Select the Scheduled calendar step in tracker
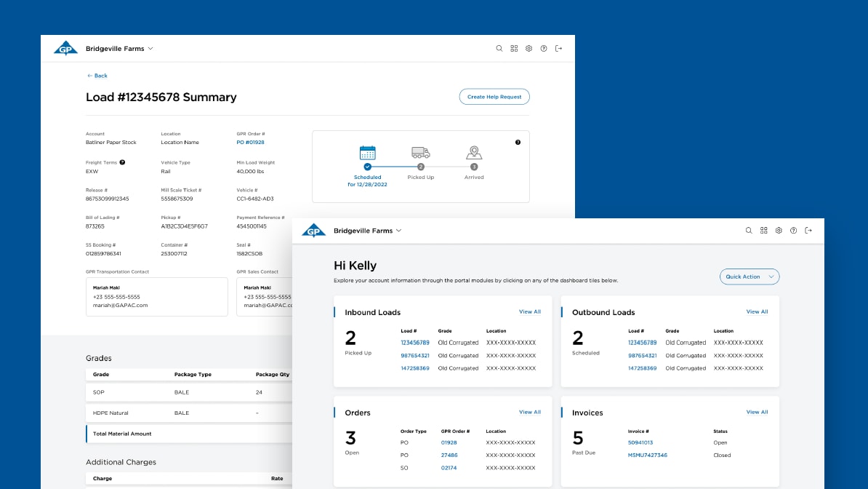 [368, 153]
